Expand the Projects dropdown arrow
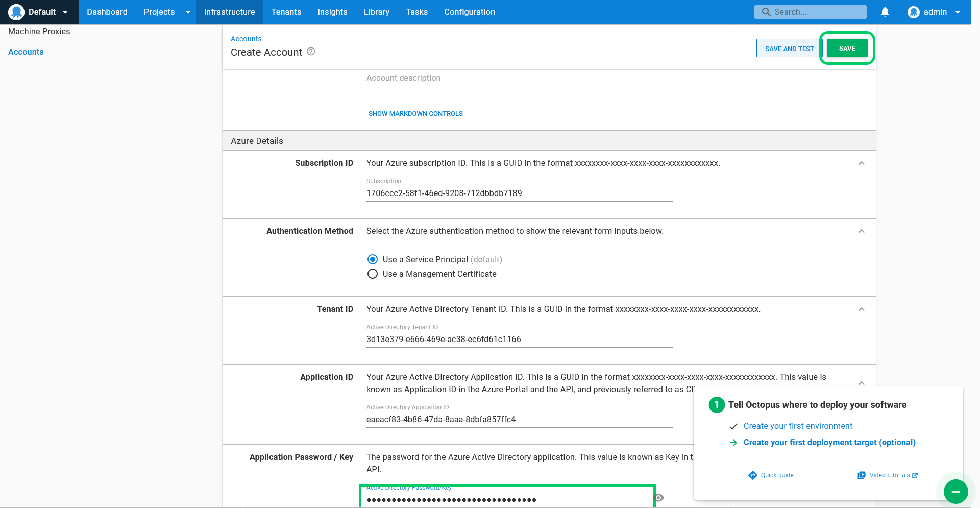 click(x=188, y=12)
